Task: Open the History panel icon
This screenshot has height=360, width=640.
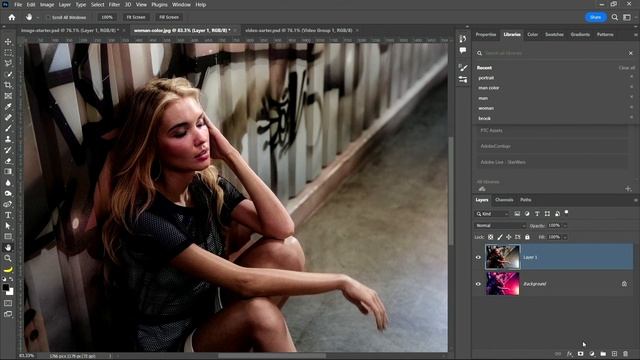Action: pyautogui.click(x=462, y=39)
